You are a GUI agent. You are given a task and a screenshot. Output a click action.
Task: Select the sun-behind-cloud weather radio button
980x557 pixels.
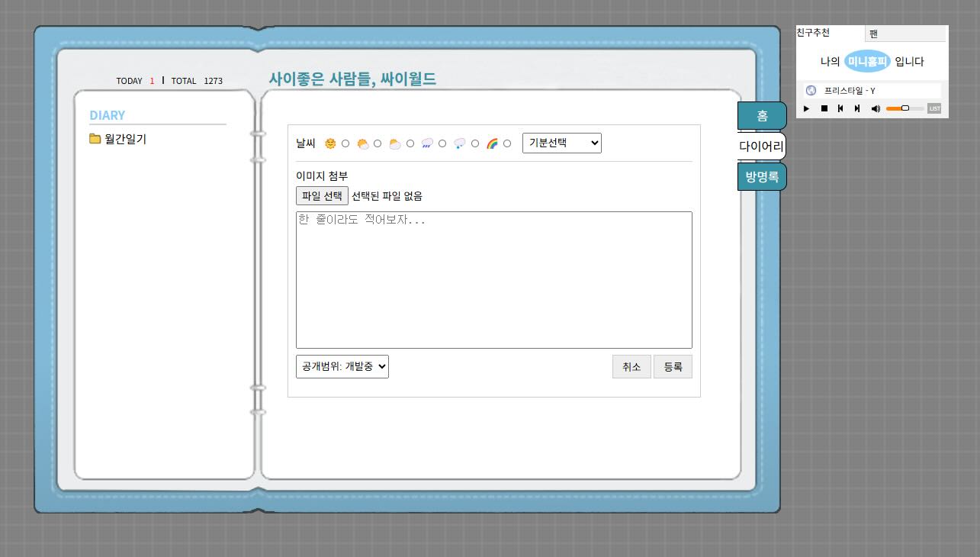pos(378,143)
